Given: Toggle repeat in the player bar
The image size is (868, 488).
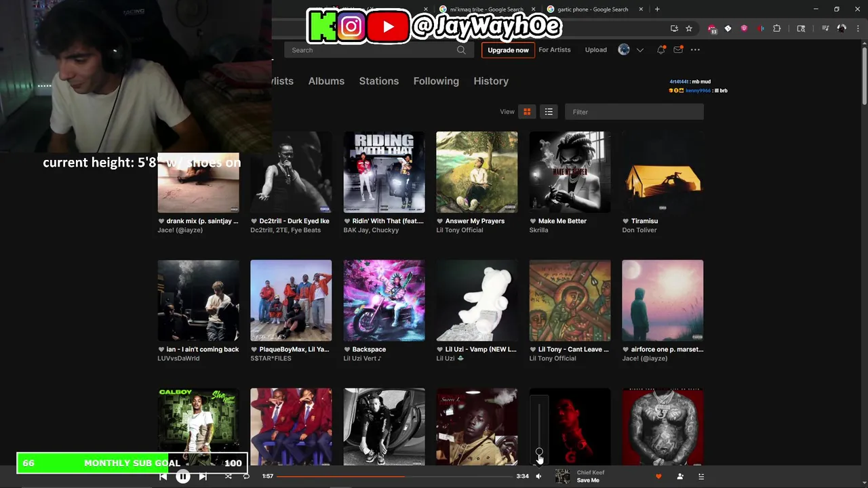Looking at the screenshot, I should [x=246, y=476].
